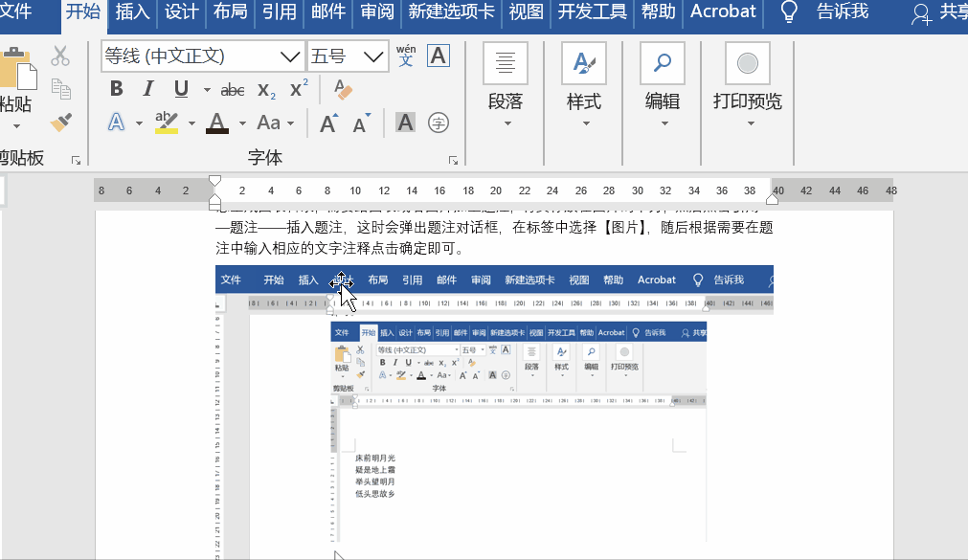Select the right indent ruler marker
Screen dimensions: 968x560
click(772, 199)
